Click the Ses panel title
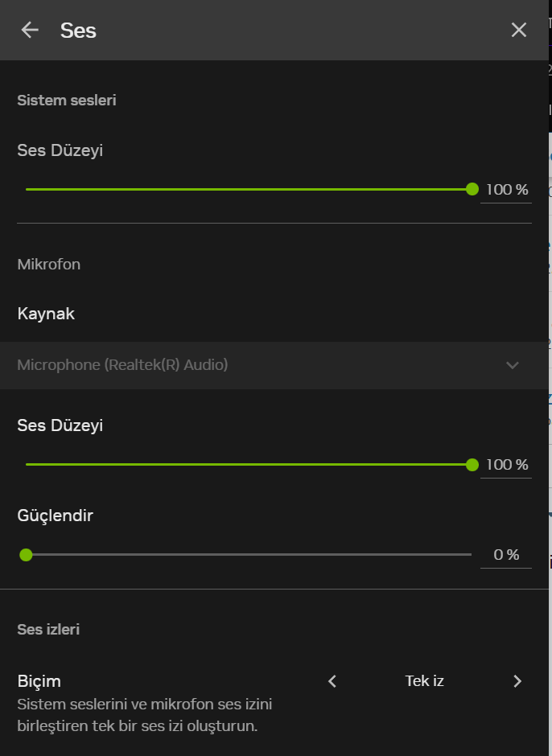Image resolution: width=552 pixels, height=756 pixels. click(x=78, y=31)
